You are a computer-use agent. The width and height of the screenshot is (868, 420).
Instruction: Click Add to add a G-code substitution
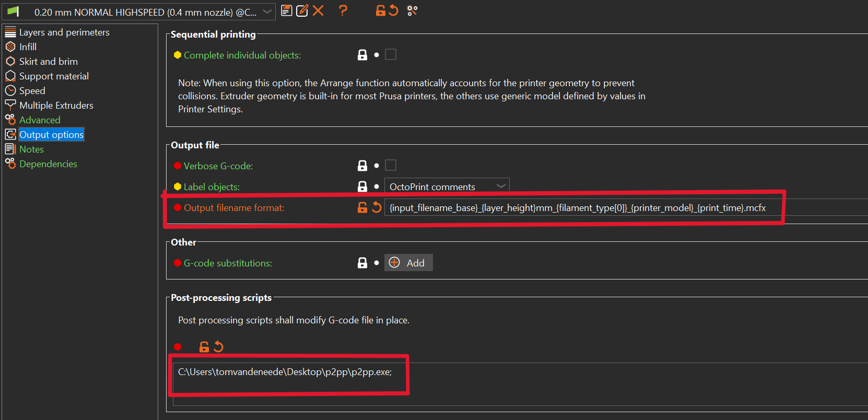(x=408, y=263)
